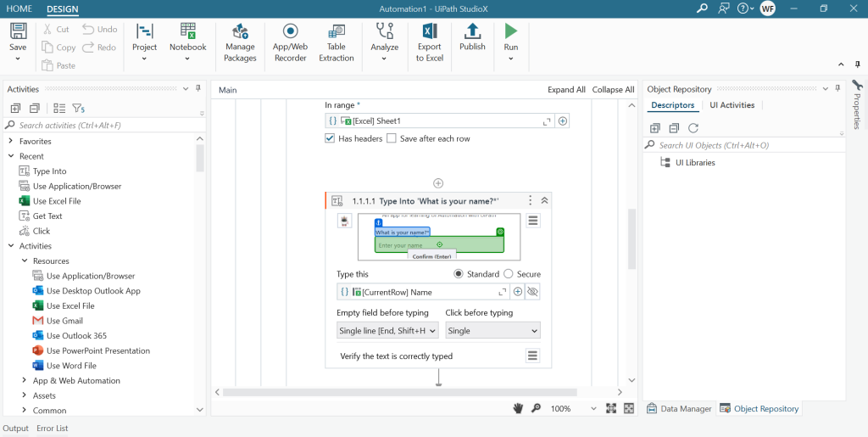Run the automation with the green play icon
The width and height of the screenshot is (868, 437).
[511, 31]
